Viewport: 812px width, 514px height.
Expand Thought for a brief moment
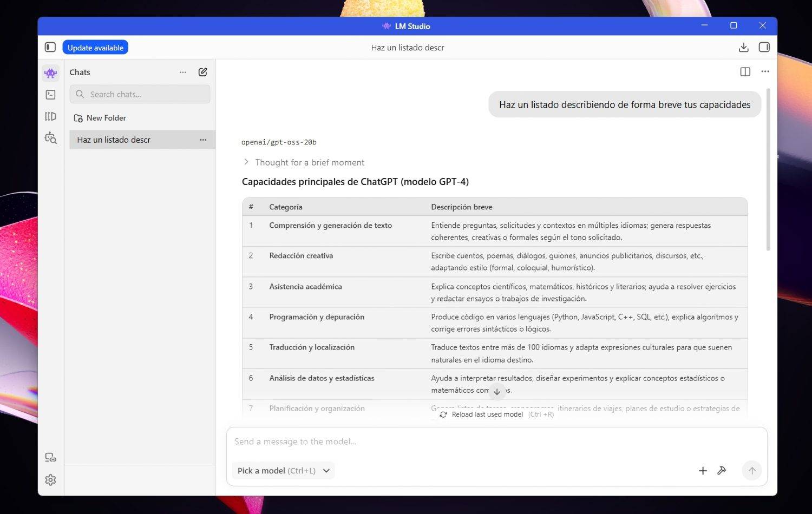pyautogui.click(x=303, y=162)
